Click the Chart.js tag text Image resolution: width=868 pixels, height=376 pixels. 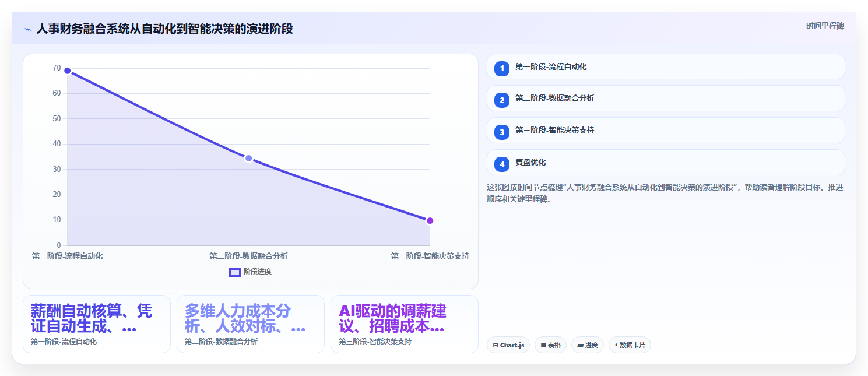[x=512, y=345]
